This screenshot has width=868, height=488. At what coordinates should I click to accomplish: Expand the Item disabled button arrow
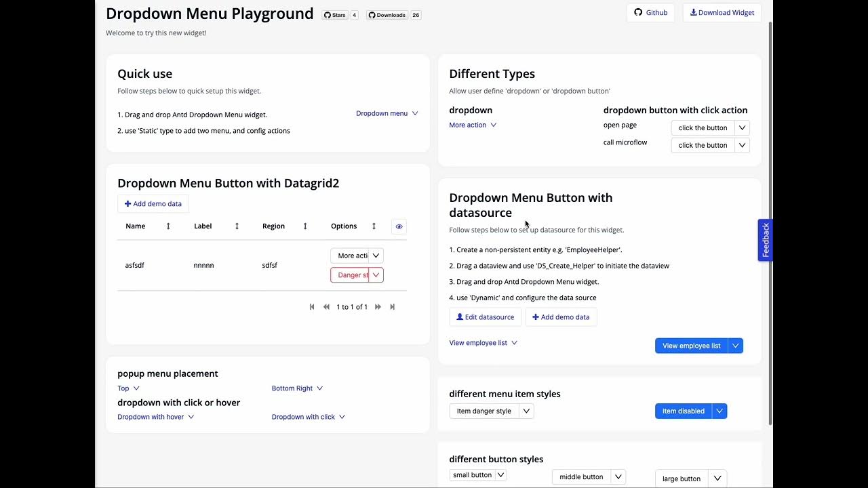(719, 411)
